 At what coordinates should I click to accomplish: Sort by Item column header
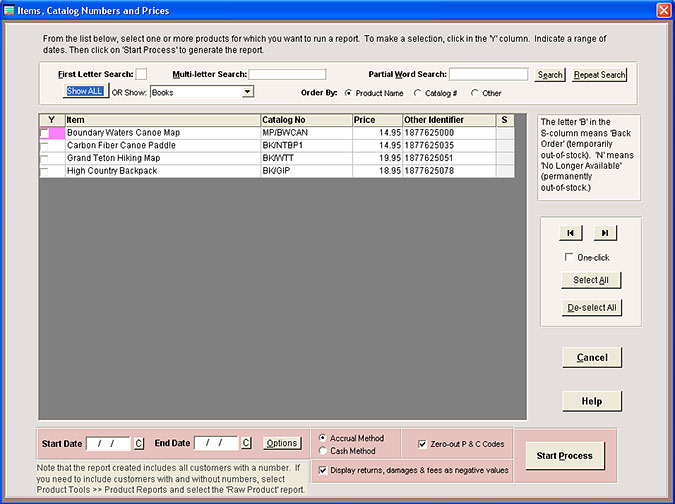pyautogui.click(x=161, y=120)
